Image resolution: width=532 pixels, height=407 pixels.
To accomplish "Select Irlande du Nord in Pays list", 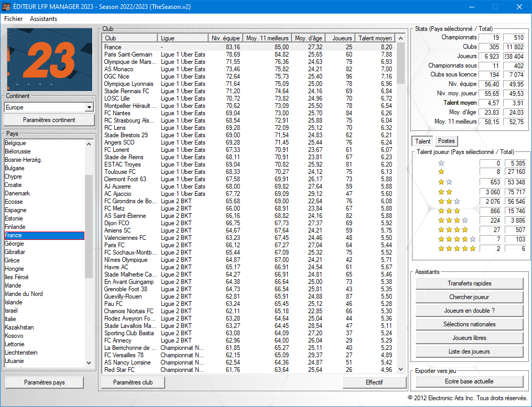I will click(44, 294).
